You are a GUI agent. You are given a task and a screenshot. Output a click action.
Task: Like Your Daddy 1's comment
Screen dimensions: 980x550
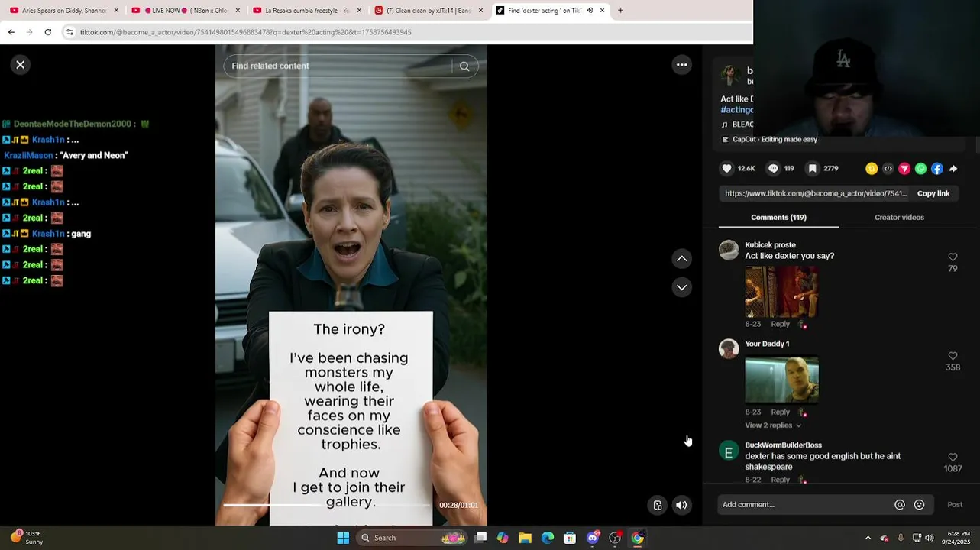tap(953, 356)
